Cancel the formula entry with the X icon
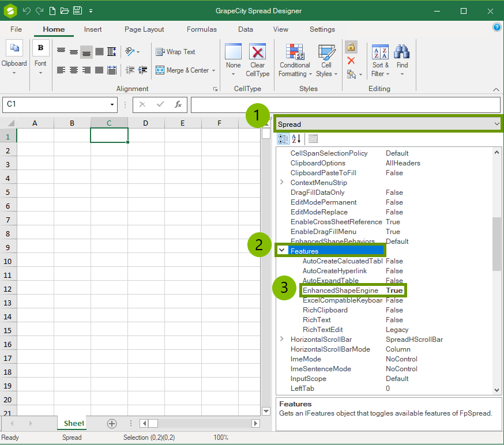This screenshot has height=445, width=504. pyautogui.click(x=142, y=104)
